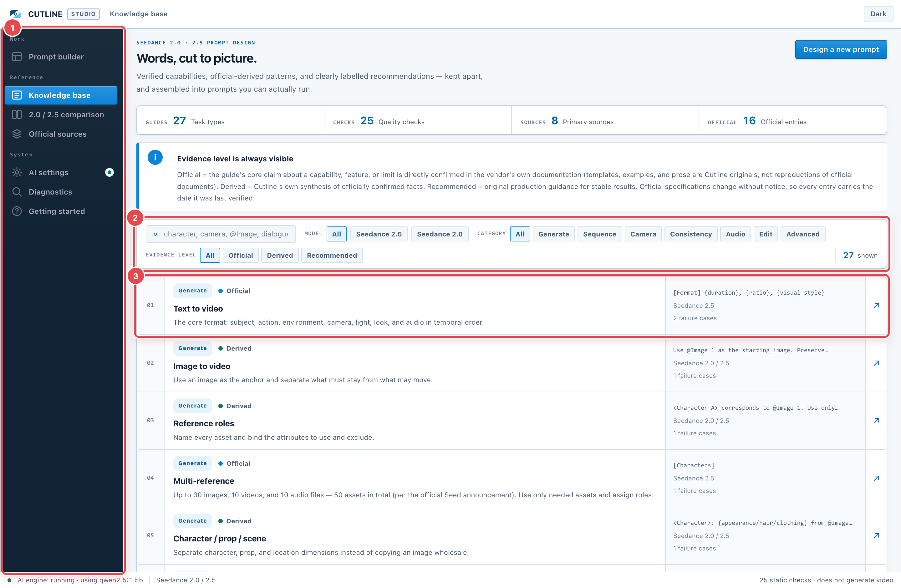
Task: Open Knowledge base in the sidebar
Action: (61, 95)
